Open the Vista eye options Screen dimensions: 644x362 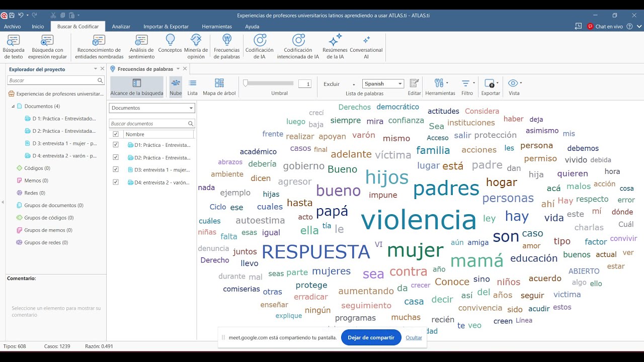point(514,87)
